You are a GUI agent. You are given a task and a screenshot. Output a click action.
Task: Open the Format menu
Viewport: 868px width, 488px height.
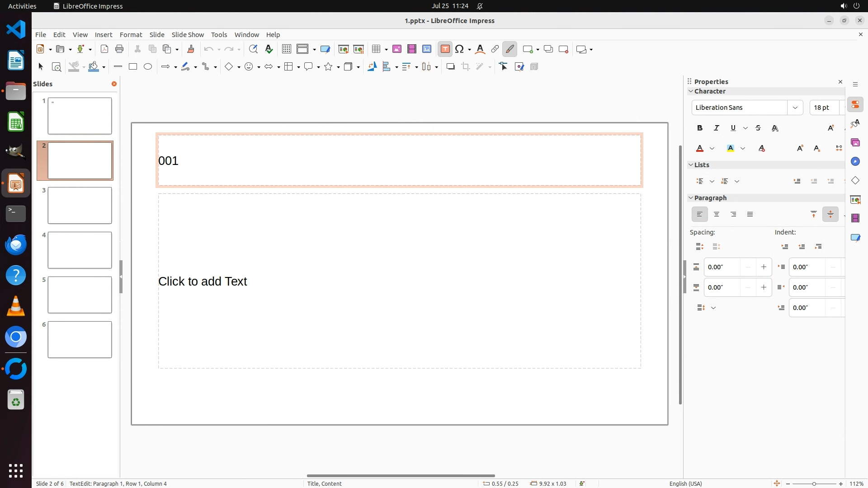coord(131,35)
